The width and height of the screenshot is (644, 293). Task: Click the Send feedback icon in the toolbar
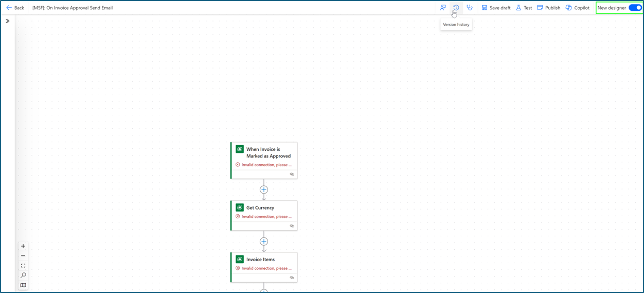442,8
